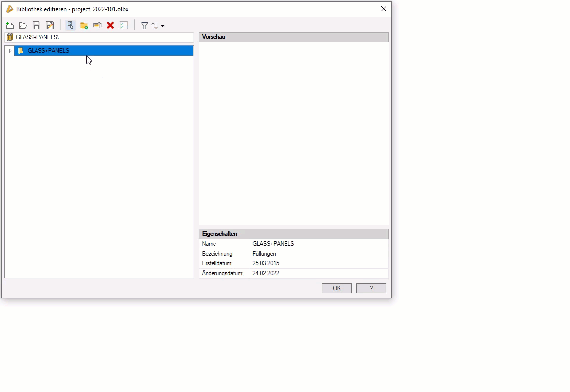The image size is (570, 392).
Task: Expand the GLASS+PANELS tree node
Action: pos(10,51)
